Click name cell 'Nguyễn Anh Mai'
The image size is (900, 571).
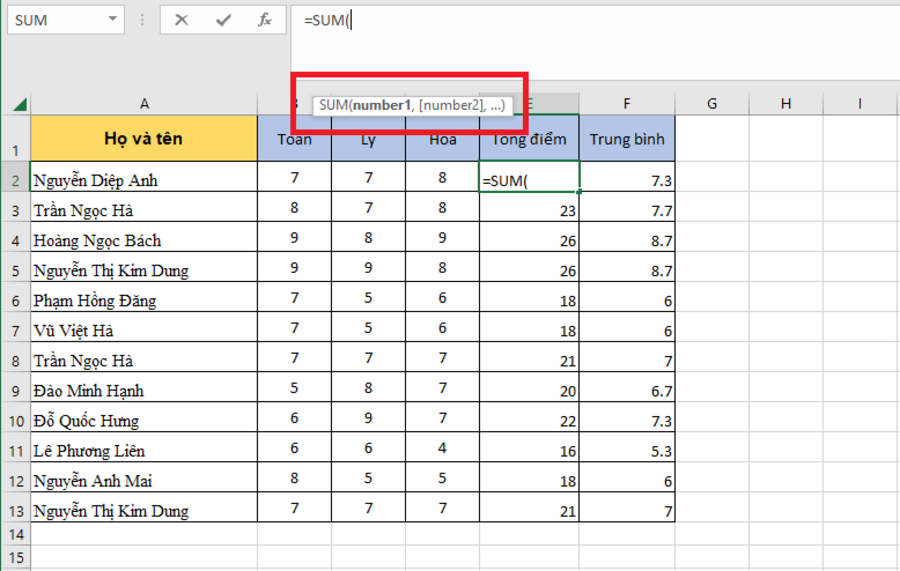point(143,477)
